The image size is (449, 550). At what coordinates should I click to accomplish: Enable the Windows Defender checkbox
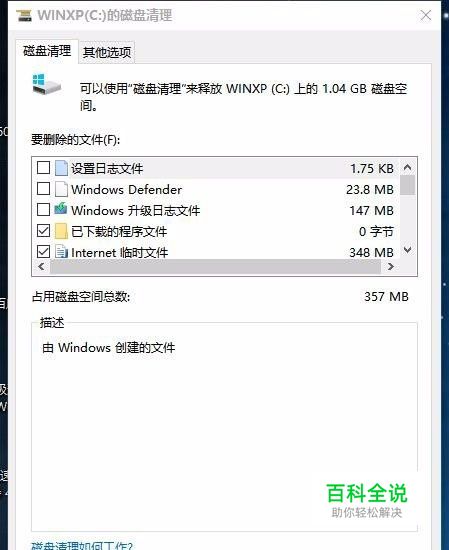tap(43, 189)
